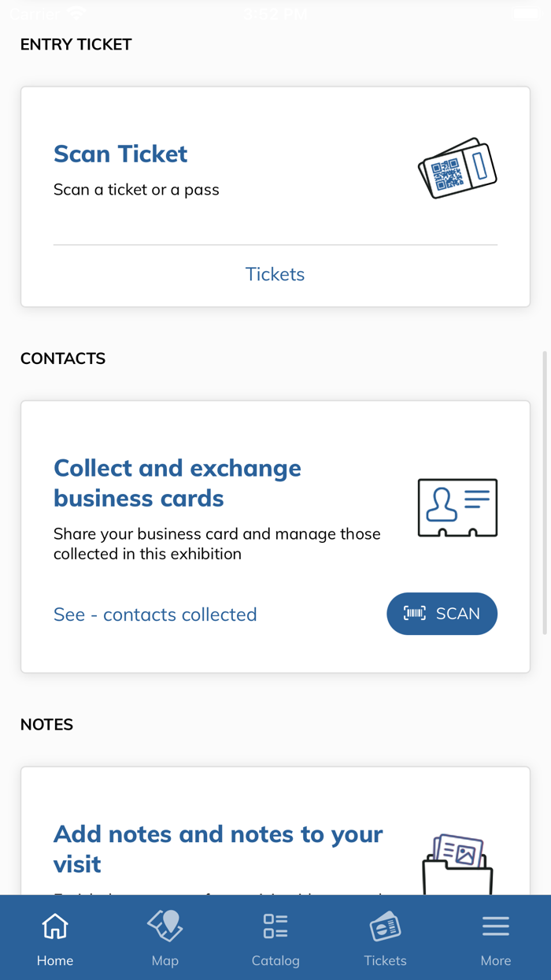
Task: Select the Scan Ticket heading
Action: pos(120,154)
